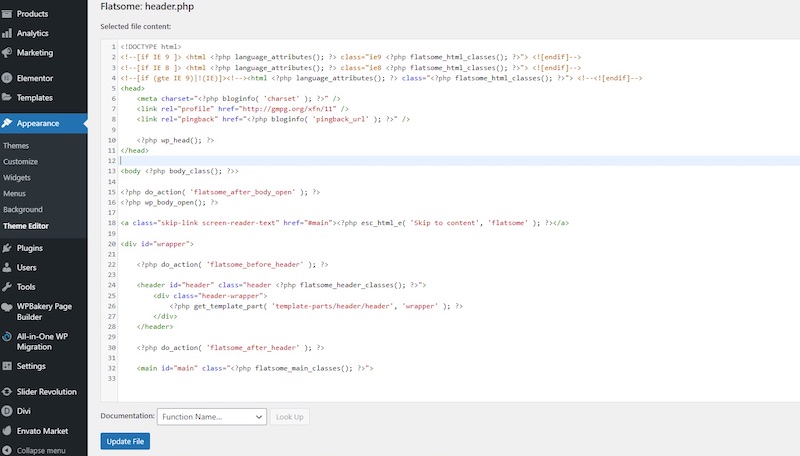Click the Slider Revolution icon
This screenshot has height=456, width=800.
8,392
